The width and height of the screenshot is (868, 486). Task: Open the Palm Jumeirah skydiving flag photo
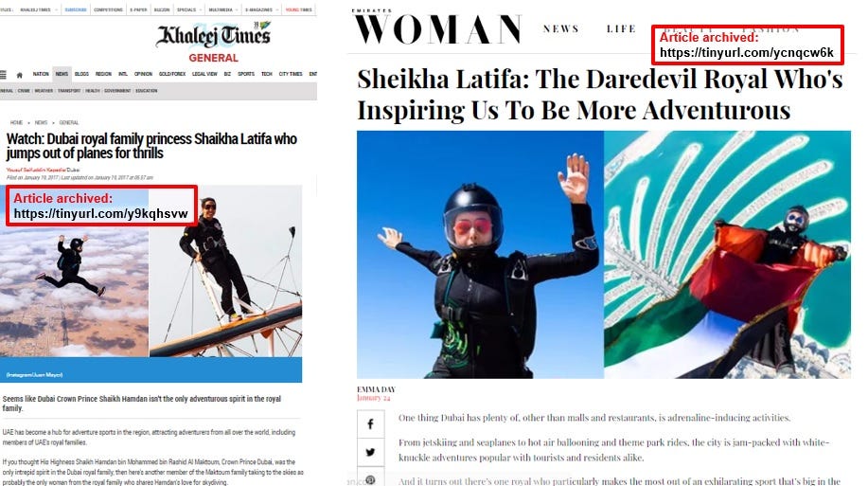727,254
